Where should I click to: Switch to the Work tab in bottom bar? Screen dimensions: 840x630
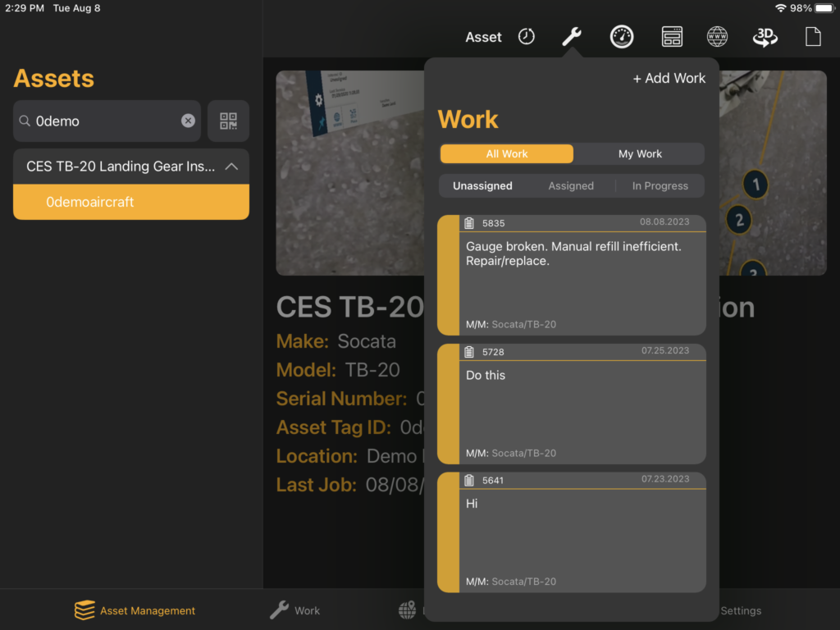point(294,610)
